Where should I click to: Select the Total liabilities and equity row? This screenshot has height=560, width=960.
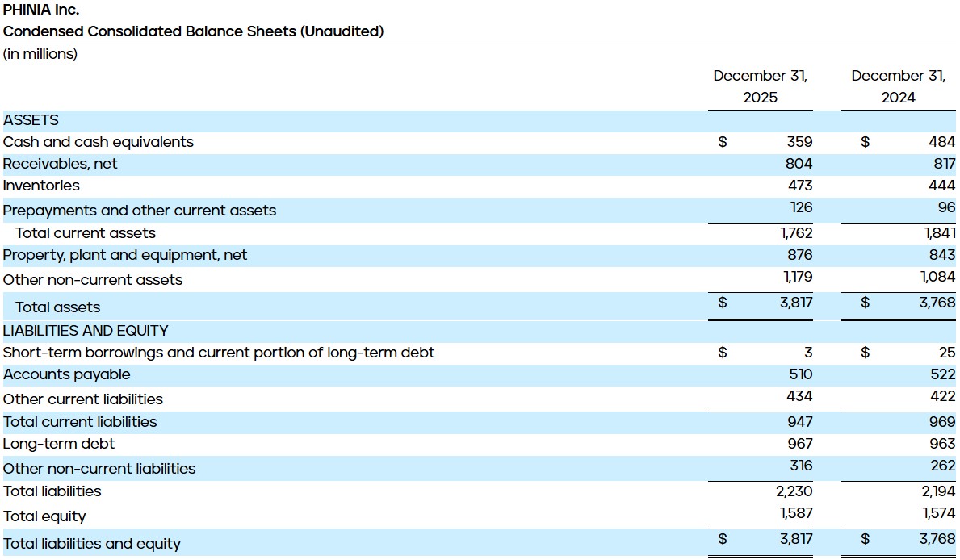tap(92, 544)
